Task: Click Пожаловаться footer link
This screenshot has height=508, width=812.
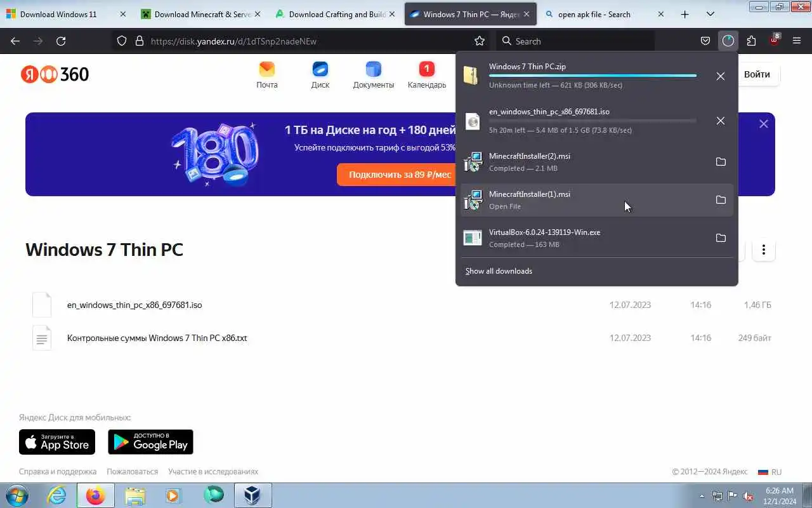Action: (x=132, y=472)
